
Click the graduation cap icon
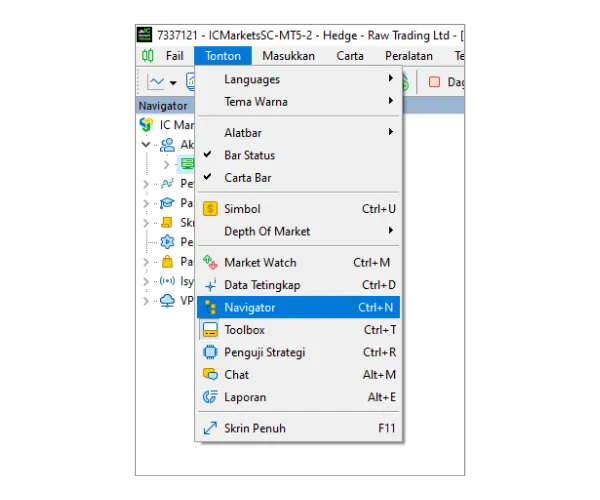coord(167,203)
